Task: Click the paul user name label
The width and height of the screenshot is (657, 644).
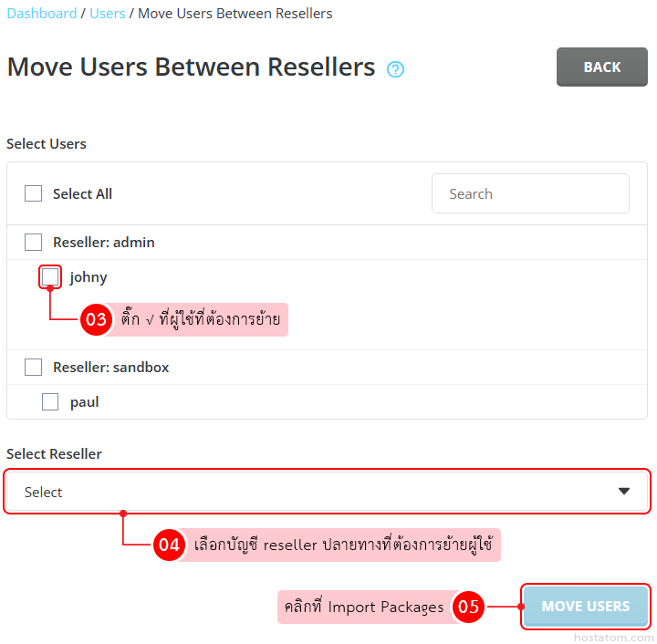Action: coord(85,402)
